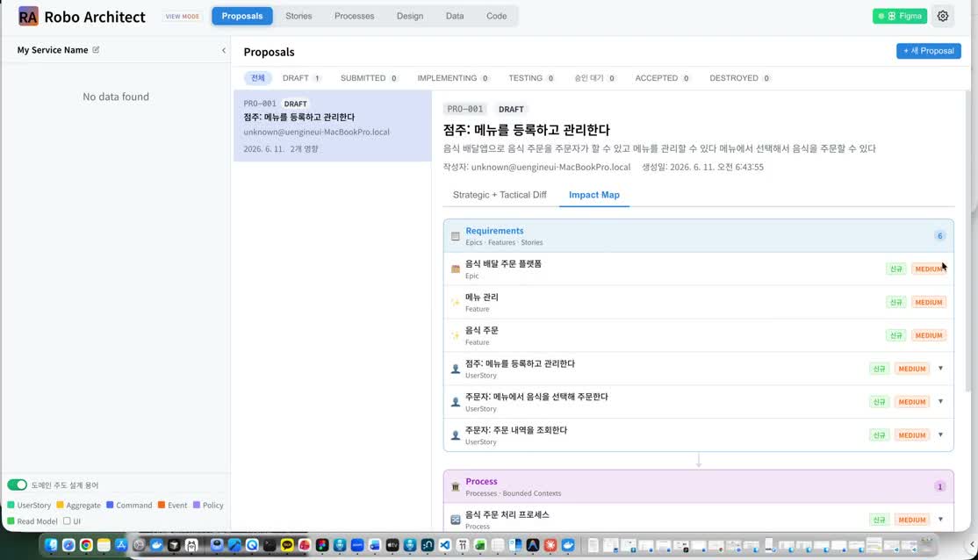Filter proposals by DRAFT status
Screen dimensions: 978x560
coord(301,78)
